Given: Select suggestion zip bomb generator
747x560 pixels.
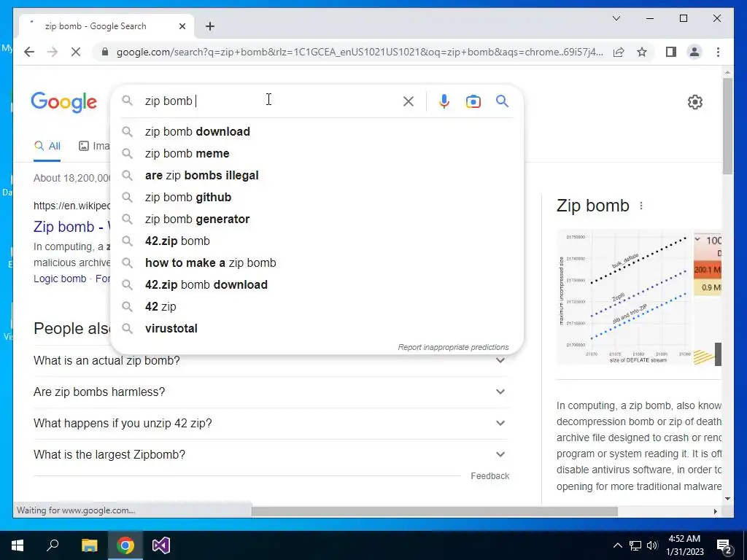Looking at the screenshot, I should click(317, 219).
